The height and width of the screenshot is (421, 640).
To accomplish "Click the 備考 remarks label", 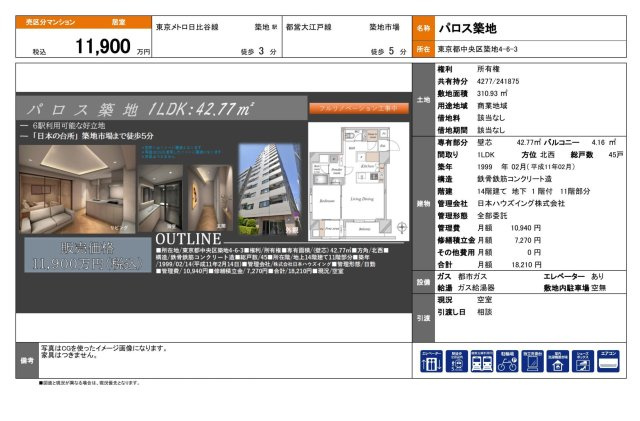I will [x=27, y=361].
